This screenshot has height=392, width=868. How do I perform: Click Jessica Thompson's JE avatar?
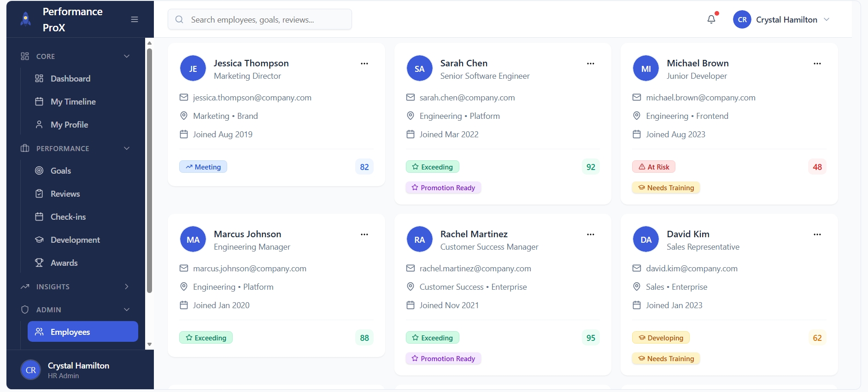click(193, 69)
